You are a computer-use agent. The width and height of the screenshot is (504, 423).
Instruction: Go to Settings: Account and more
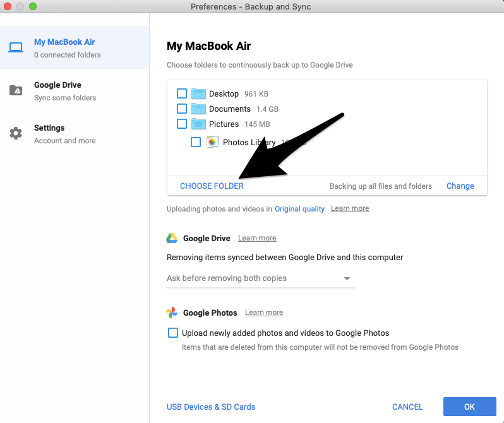[x=75, y=134]
